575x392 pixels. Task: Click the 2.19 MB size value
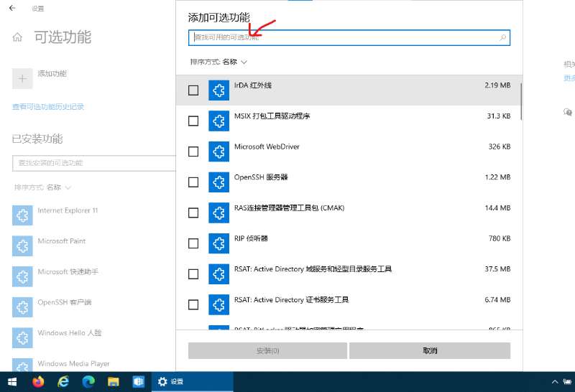(497, 85)
